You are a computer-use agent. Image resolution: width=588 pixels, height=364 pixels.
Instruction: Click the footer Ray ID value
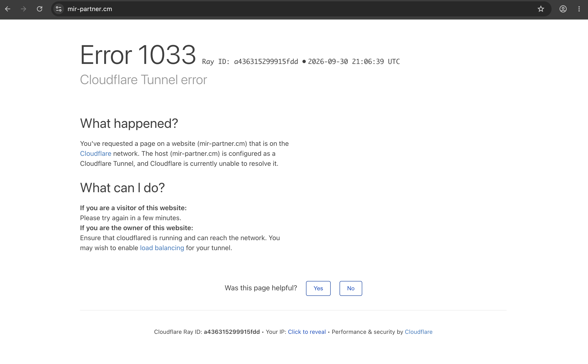coord(232,332)
